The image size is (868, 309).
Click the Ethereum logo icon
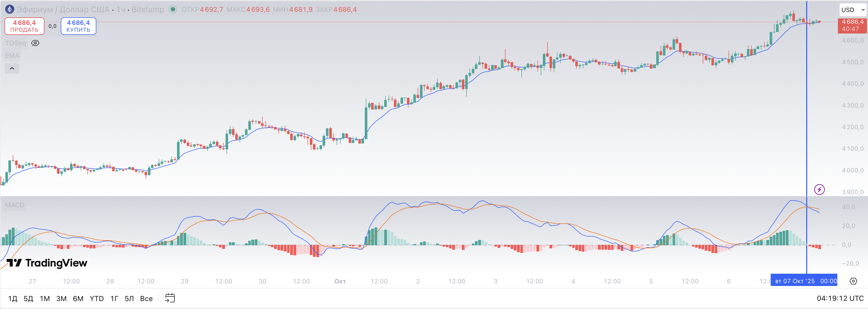click(9, 9)
